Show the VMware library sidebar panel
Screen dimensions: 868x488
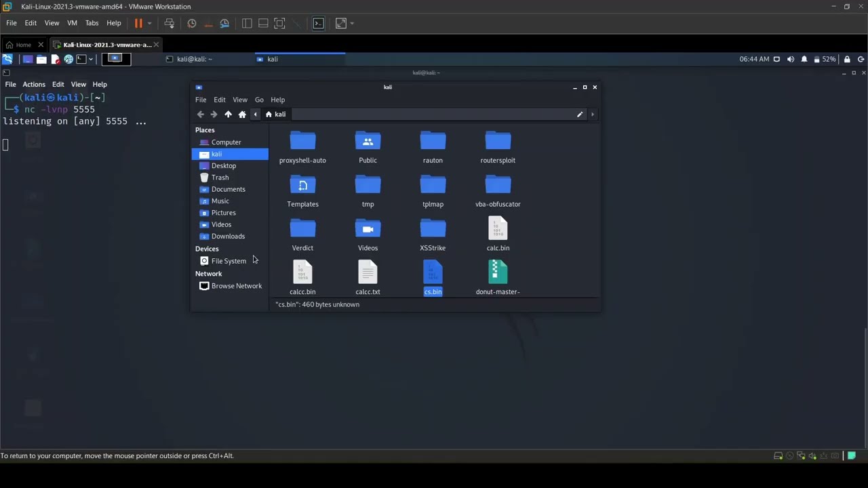pos(247,23)
